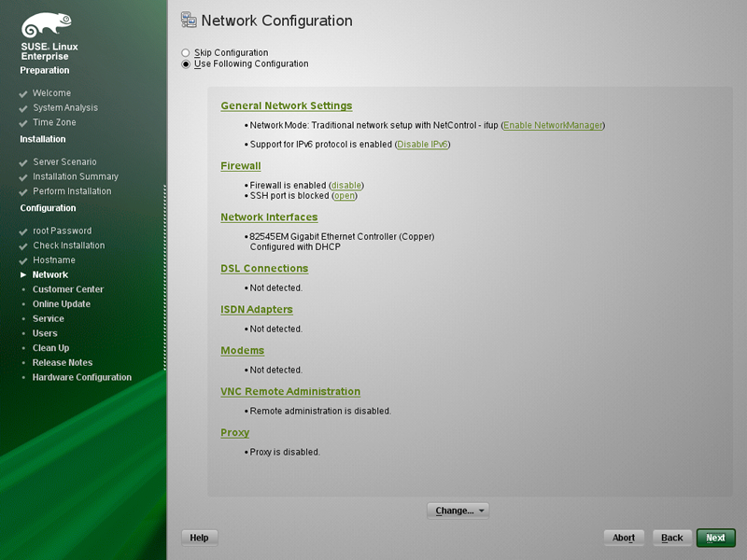Image resolution: width=747 pixels, height=560 pixels.
Task: Click the checkmark icon beside Hostname
Action: pyautogui.click(x=22, y=261)
